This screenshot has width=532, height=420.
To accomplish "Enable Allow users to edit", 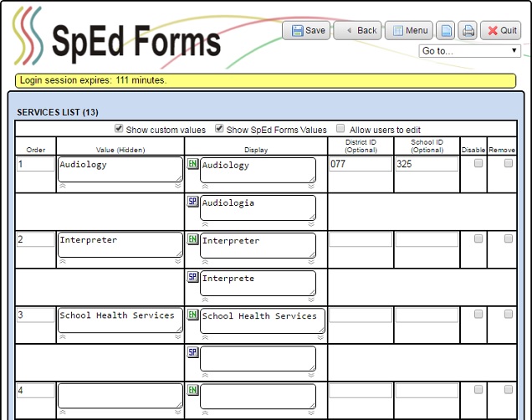I will pos(340,129).
